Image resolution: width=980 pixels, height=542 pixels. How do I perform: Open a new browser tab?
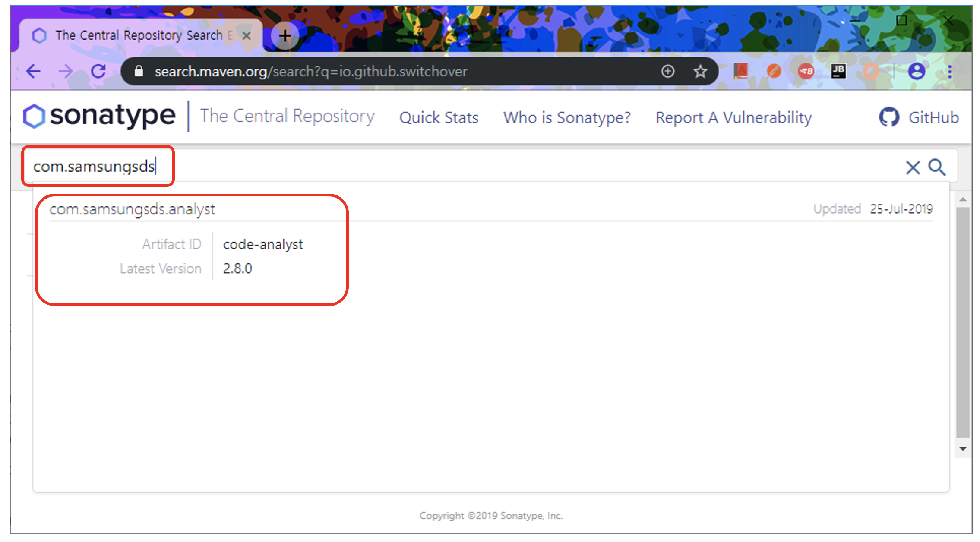tap(285, 35)
